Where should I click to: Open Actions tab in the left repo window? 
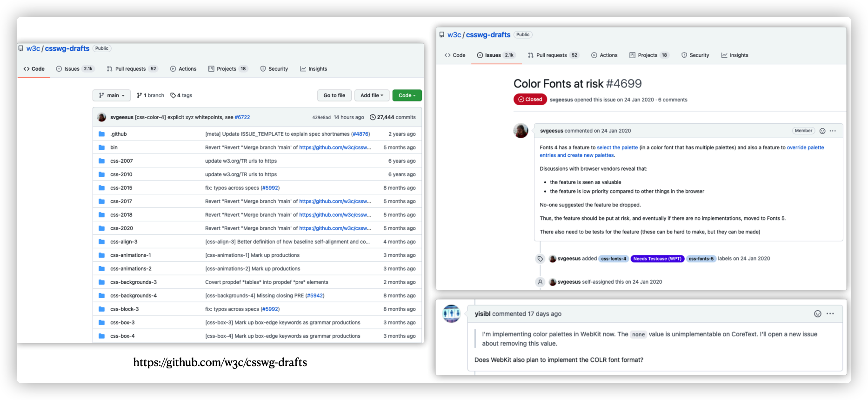coord(183,69)
